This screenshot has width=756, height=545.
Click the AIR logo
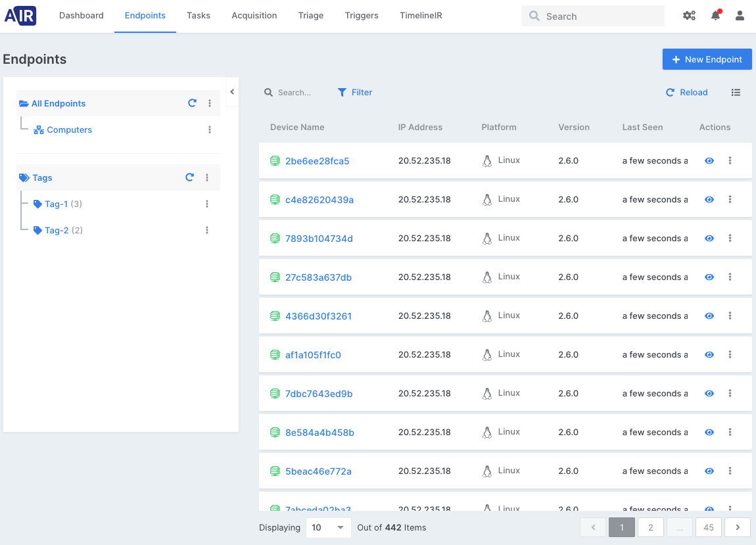[x=20, y=16]
